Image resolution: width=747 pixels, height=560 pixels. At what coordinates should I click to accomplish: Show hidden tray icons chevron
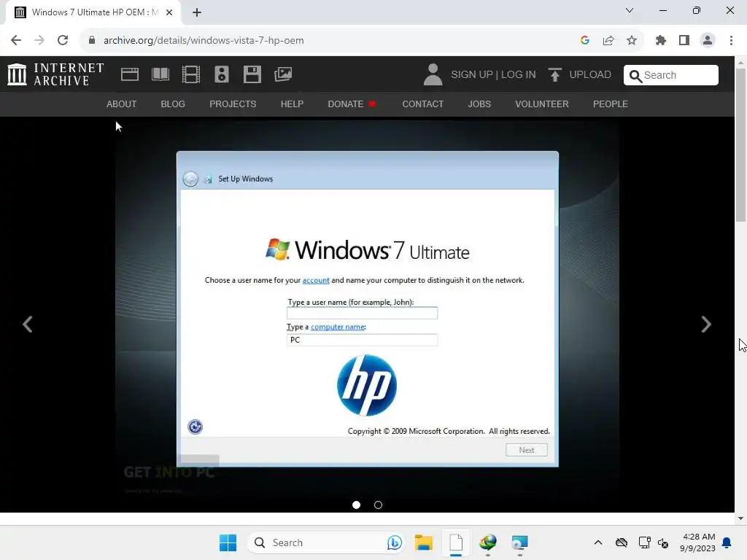pyautogui.click(x=598, y=542)
